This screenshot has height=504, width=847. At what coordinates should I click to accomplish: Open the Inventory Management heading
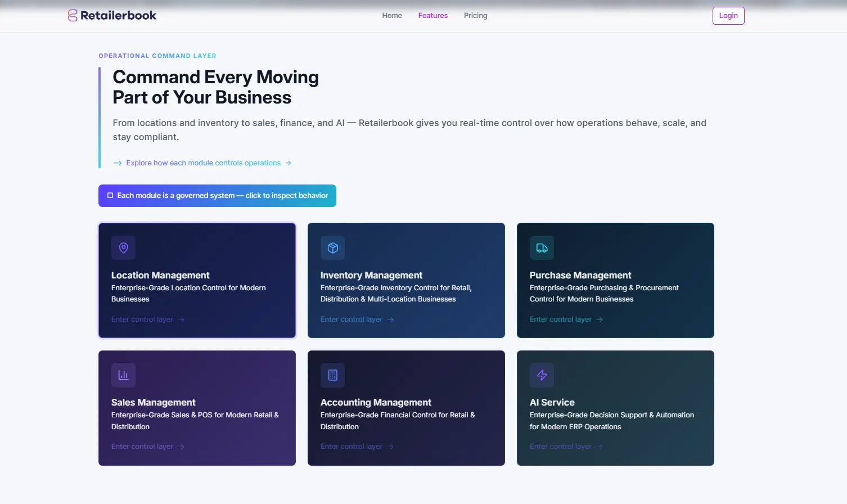[x=371, y=275]
